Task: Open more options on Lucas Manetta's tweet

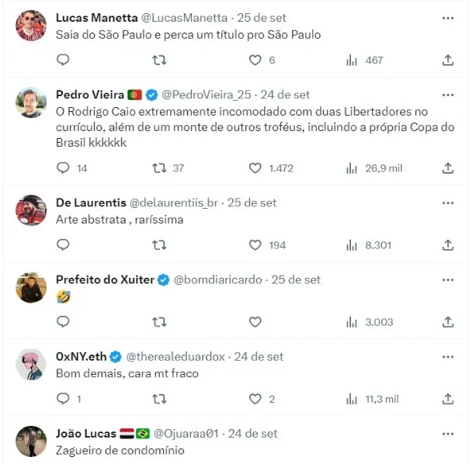Action: pyautogui.click(x=448, y=17)
